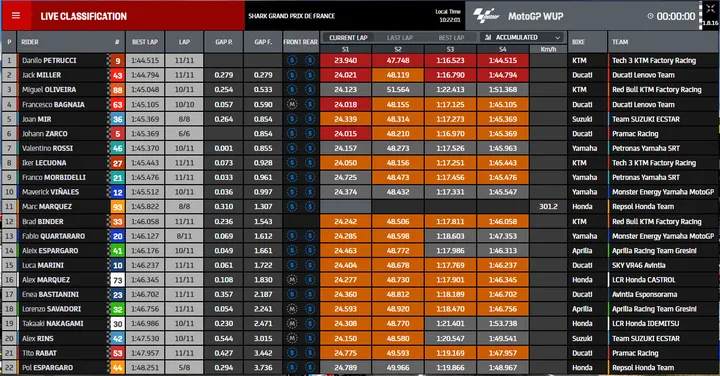Click the MotoGP WUP session title
The height and width of the screenshot is (376, 720).
(535, 16)
